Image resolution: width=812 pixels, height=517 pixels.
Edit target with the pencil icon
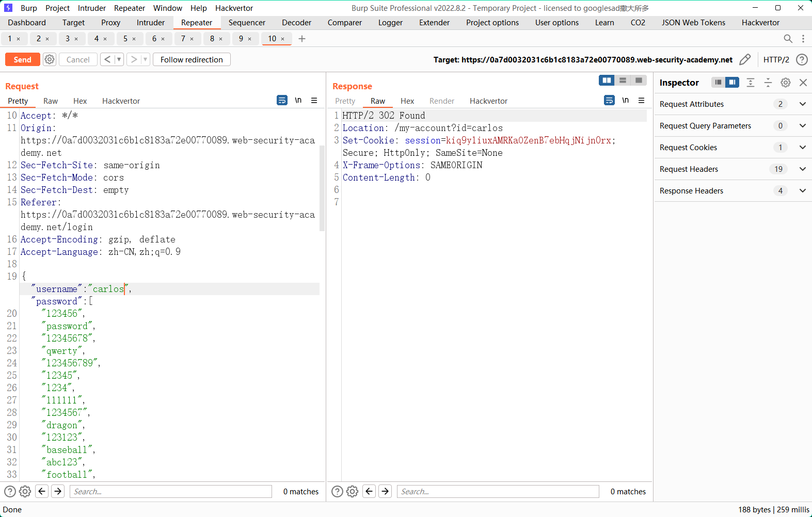pos(745,59)
